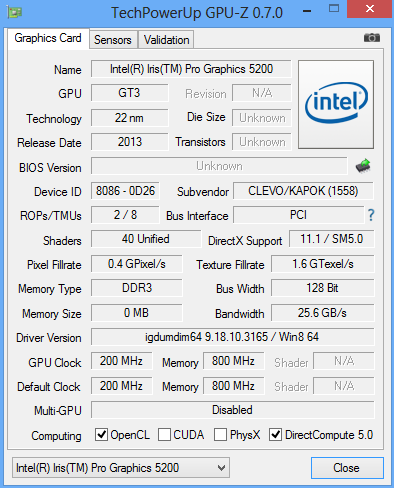Click the Pixel Fillrate field 0.4 GPixel/s

tap(137, 264)
